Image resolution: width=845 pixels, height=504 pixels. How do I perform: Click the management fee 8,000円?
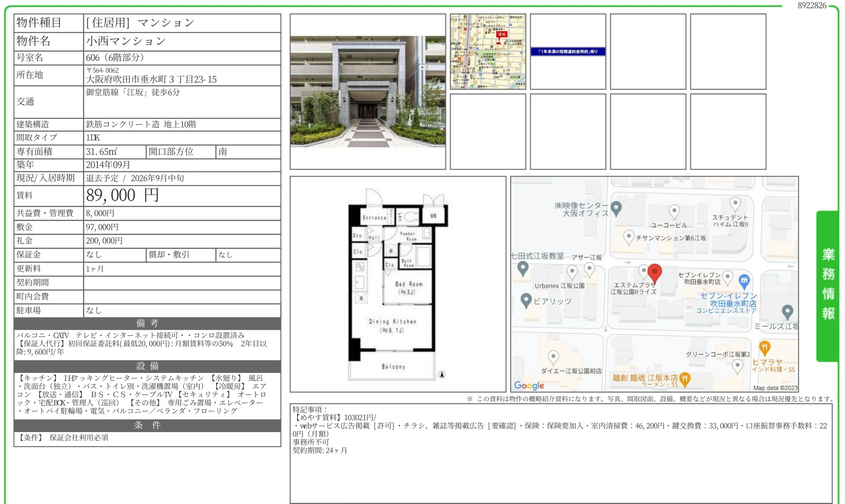[100, 213]
